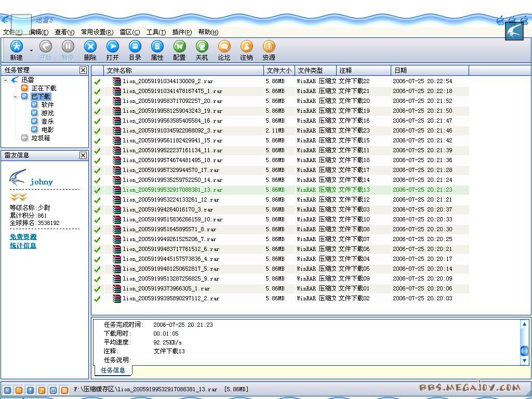Collapse the 已下载 tree node

tap(15, 97)
